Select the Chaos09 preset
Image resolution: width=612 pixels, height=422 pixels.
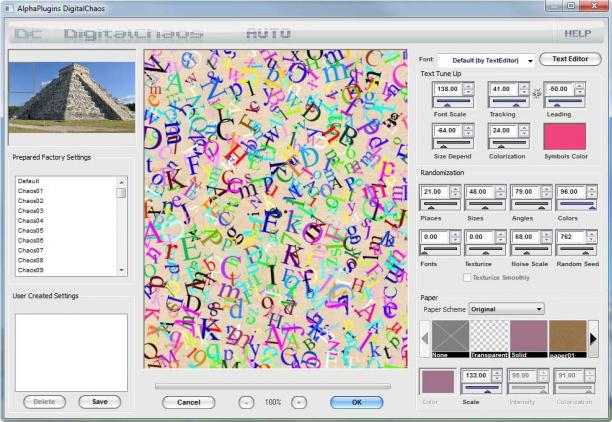coord(30,270)
